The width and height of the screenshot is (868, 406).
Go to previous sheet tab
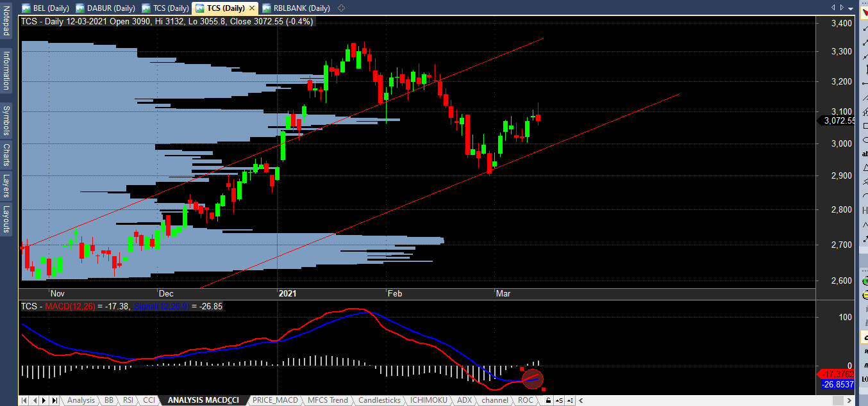(35, 400)
